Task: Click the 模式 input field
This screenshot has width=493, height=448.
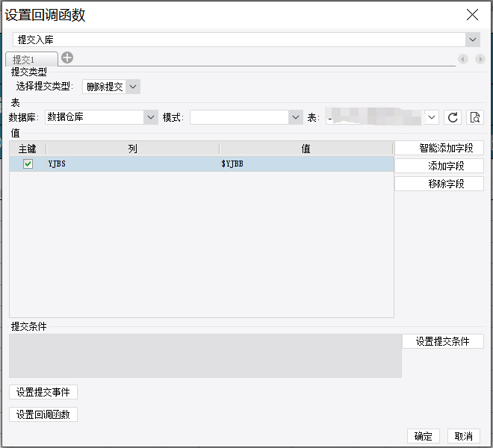Action: [x=239, y=117]
